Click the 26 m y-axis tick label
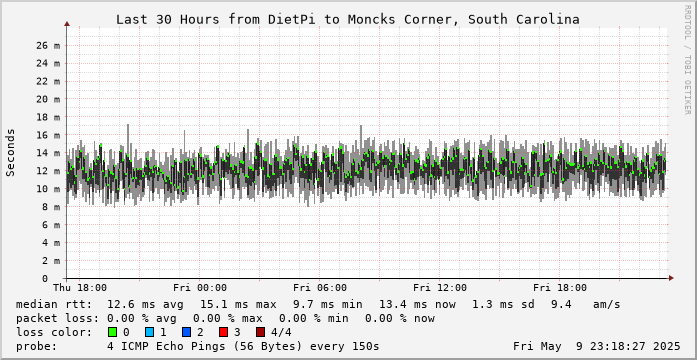697x360 pixels. [x=50, y=45]
